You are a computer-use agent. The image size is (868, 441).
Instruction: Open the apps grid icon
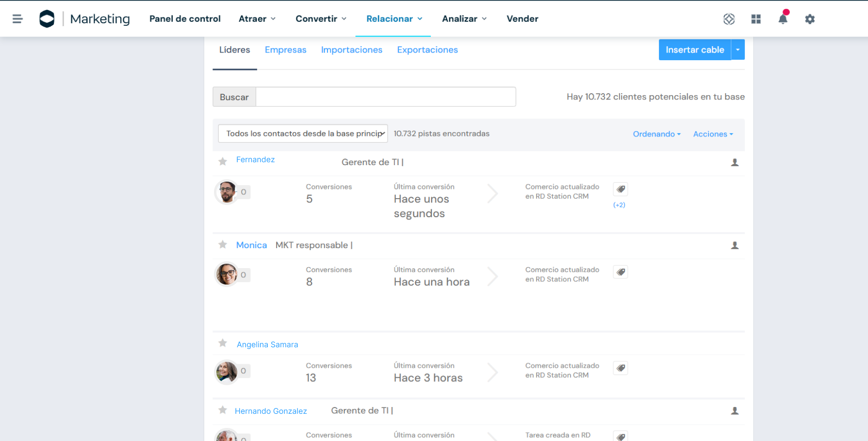755,19
